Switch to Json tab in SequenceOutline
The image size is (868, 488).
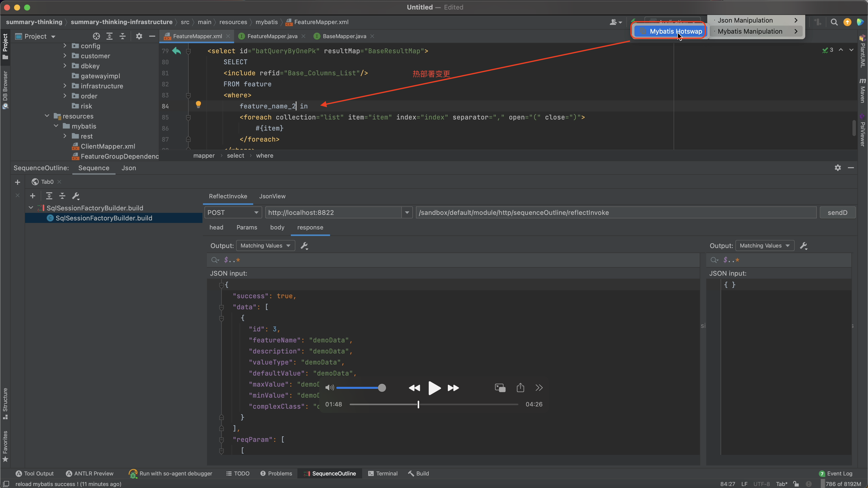click(129, 168)
